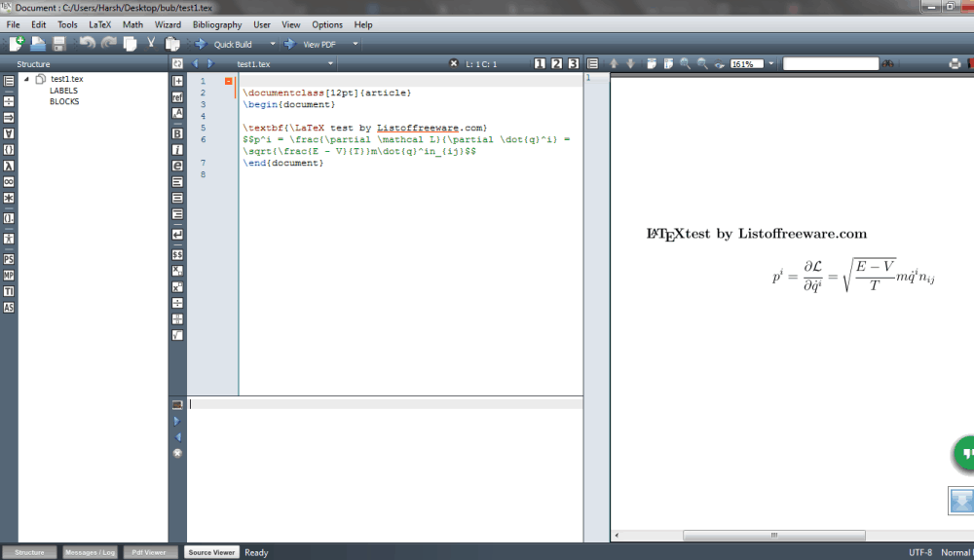The height and width of the screenshot is (560, 974).
Task: Click the PDF viewer horizontal scrollbar thumb
Action: (x=774, y=536)
